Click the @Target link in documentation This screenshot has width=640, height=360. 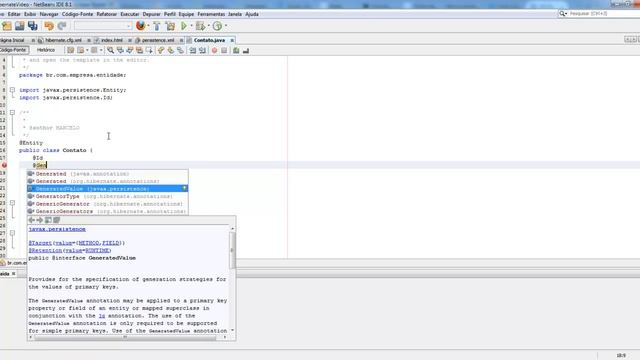coord(40,243)
